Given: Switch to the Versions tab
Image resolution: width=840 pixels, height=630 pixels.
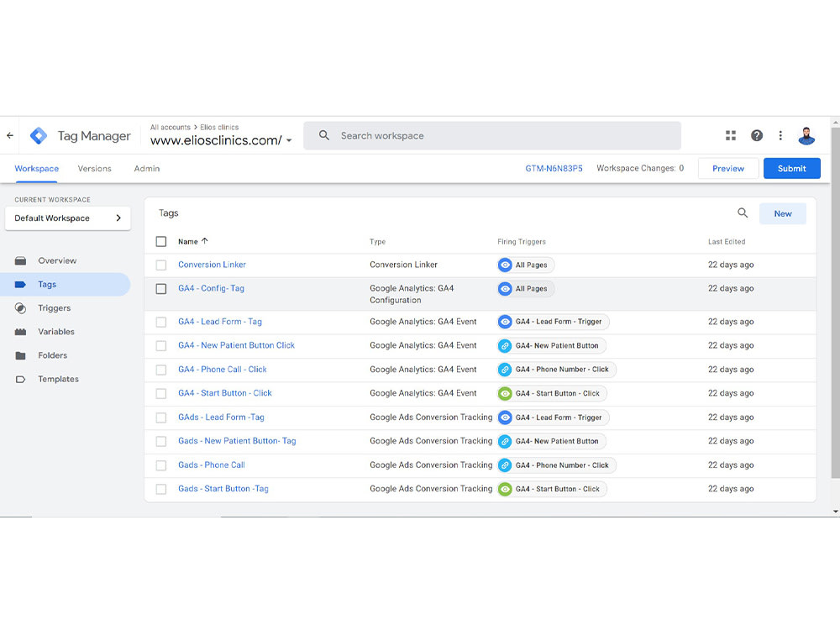Looking at the screenshot, I should (x=94, y=168).
